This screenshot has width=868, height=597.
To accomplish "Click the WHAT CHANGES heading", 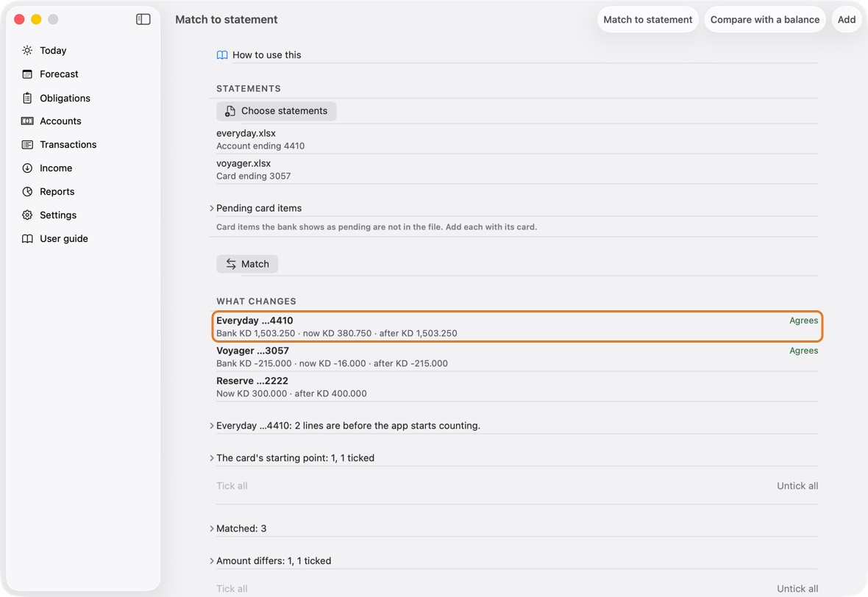I will coord(256,301).
